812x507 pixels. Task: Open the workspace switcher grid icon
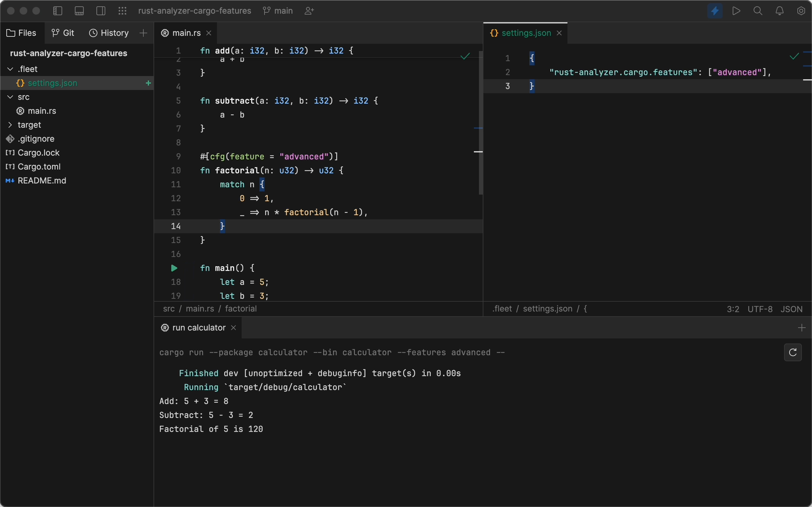coord(122,11)
